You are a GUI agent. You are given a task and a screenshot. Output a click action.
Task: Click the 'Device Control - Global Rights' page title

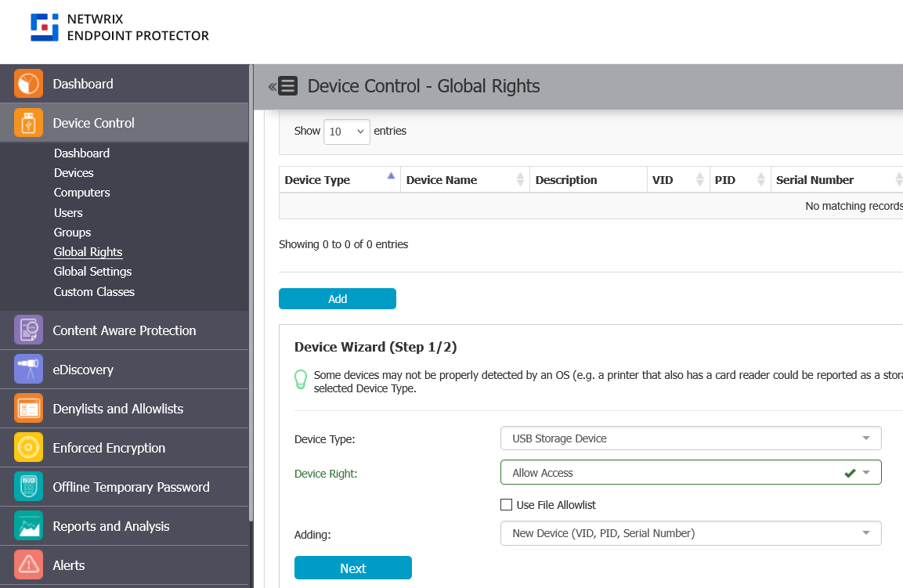(x=423, y=86)
